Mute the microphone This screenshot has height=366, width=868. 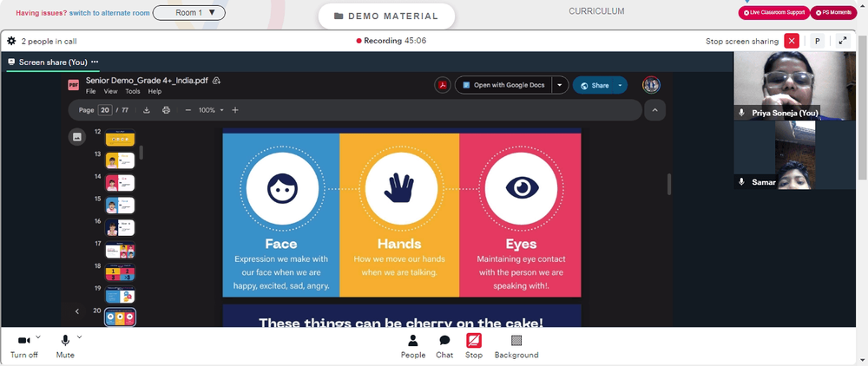pos(65,347)
